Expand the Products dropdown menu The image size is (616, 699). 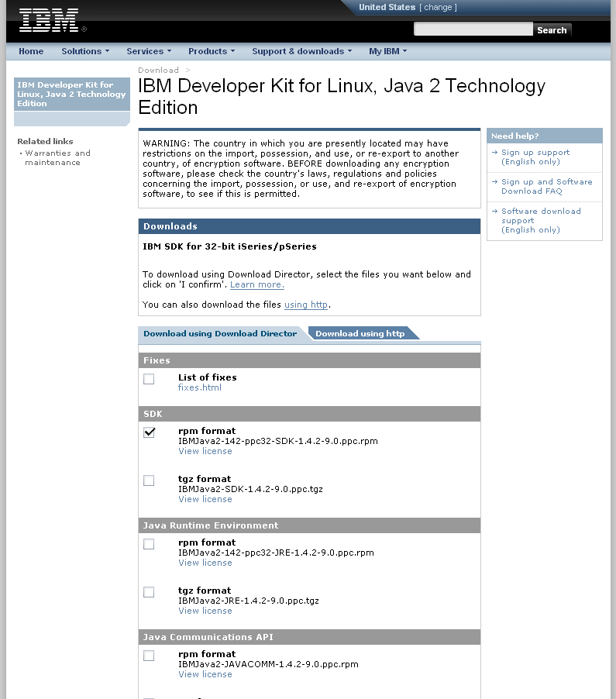(212, 51)
